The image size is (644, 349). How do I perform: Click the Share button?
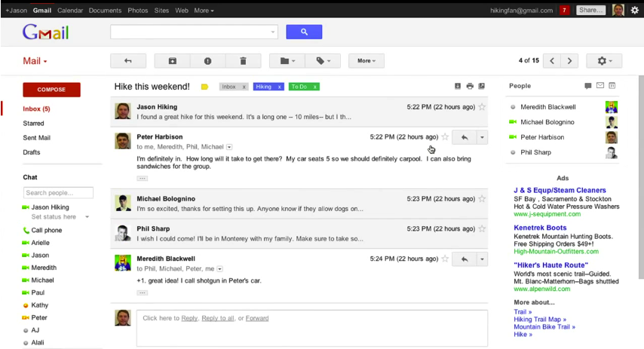tap(590, 11)
